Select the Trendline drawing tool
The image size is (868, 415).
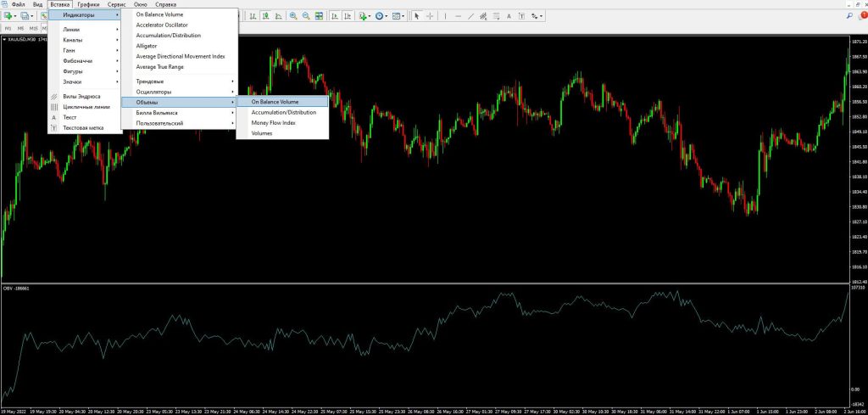[x=471, y=16]
